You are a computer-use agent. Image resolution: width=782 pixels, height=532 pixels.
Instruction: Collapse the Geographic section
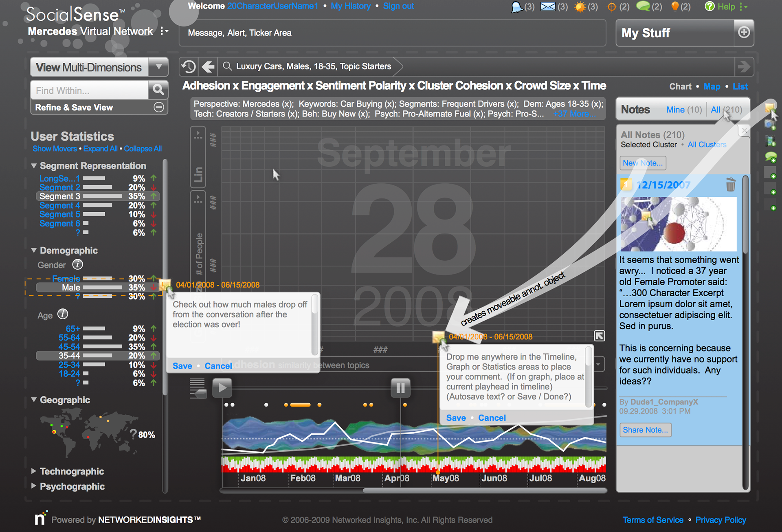click(x=34, y=400)
